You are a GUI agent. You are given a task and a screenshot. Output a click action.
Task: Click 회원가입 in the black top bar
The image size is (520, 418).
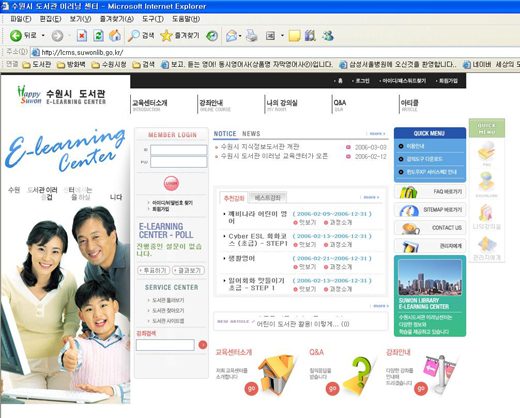pos(448,81)
